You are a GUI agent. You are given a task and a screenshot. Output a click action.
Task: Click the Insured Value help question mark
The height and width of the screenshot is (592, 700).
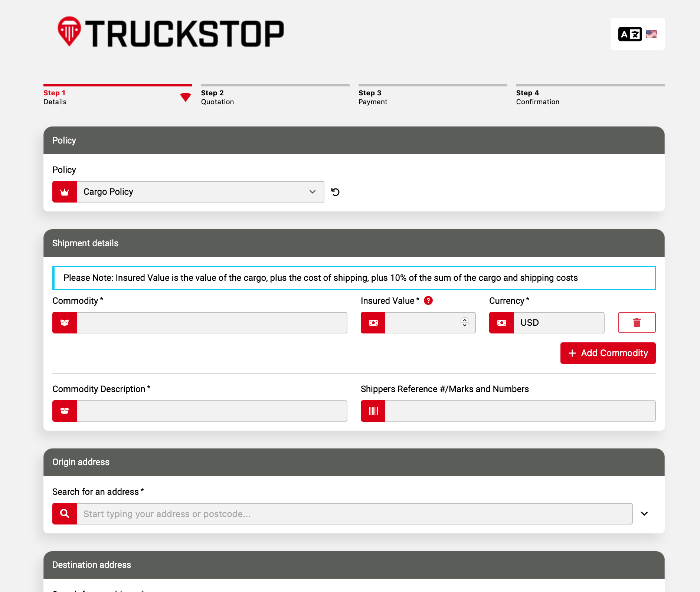[x=428, y=300]
